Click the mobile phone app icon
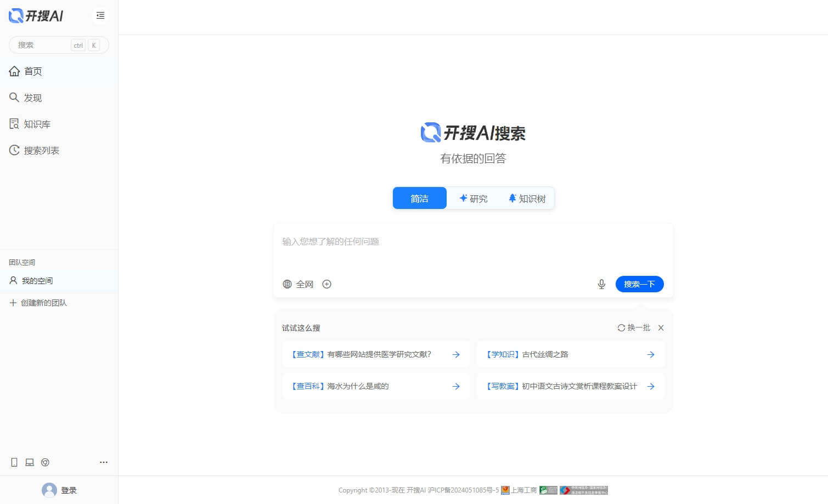Screen dimensions: 828x504 pos(14,462)
